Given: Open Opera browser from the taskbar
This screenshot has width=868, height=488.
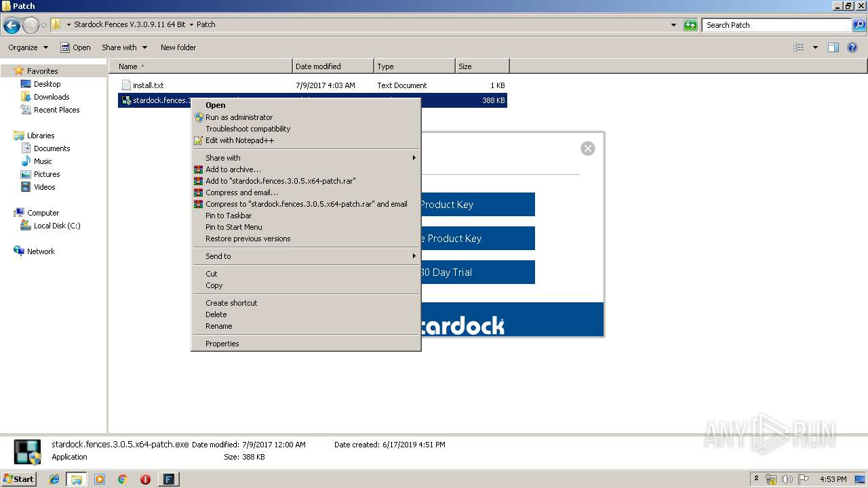Looking at the screenshot, I should point(145,479).
